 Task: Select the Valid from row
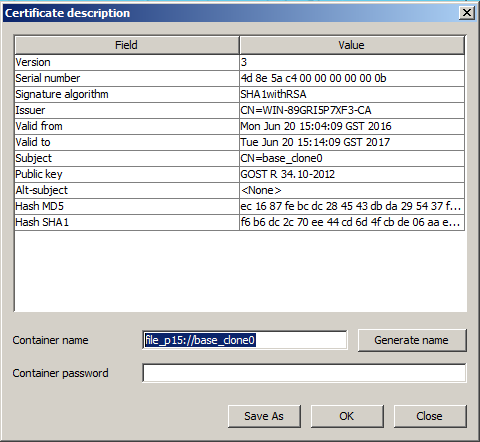[239, 126]
